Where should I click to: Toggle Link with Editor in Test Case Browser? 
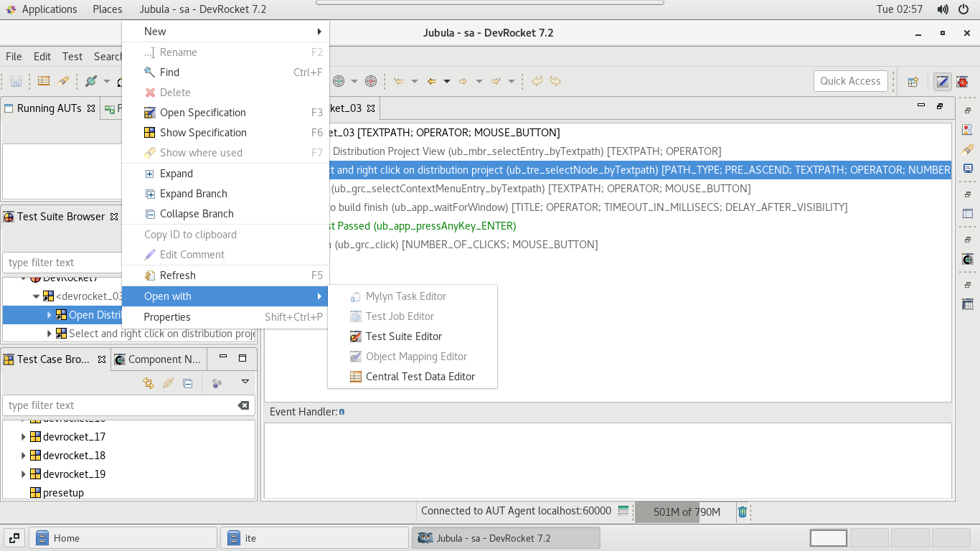click(x=168, y=383)
